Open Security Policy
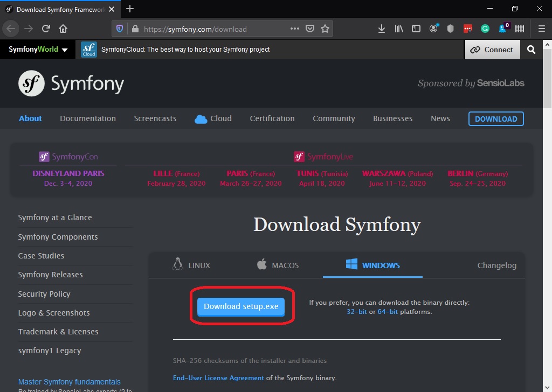552x392 pixels. click(x=44, y=294)
